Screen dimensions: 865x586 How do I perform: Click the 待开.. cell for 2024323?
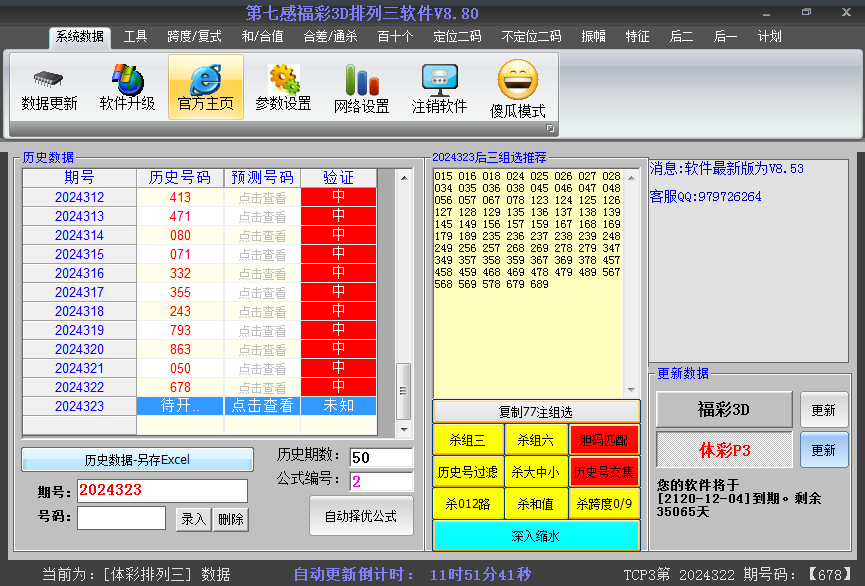click(180, 406)
